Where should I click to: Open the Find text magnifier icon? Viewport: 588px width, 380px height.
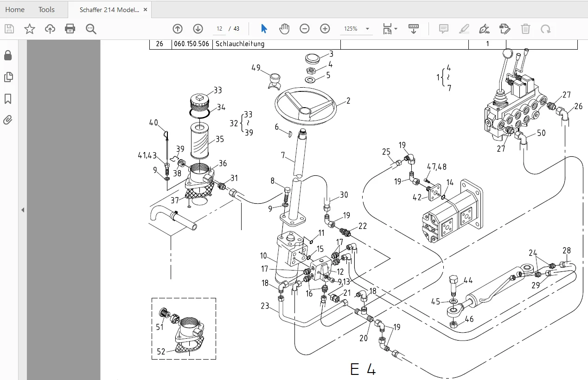91,29
